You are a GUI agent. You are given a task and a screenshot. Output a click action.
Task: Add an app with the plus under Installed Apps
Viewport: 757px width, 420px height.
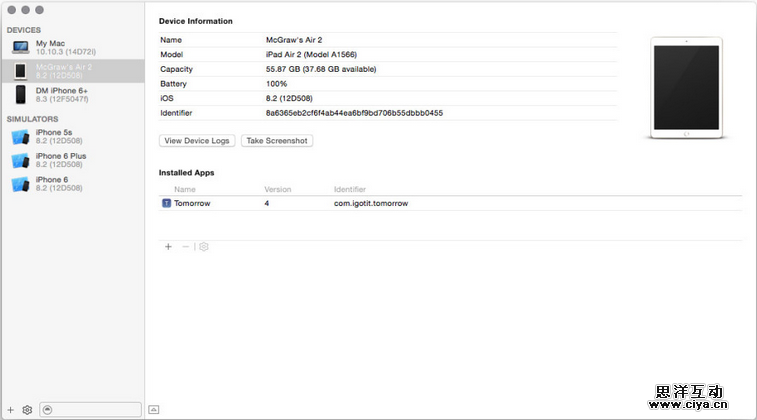pyautogui.click(x=168, y=246)
